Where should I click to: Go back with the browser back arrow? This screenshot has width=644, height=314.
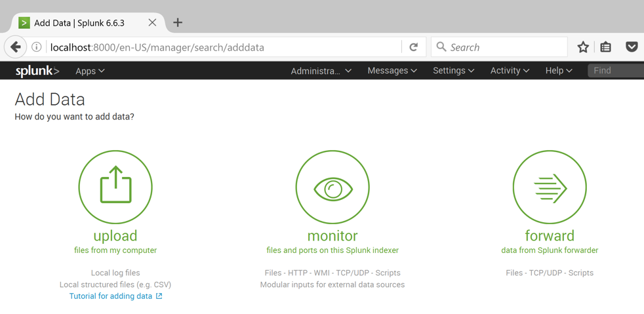click(16, 47)
